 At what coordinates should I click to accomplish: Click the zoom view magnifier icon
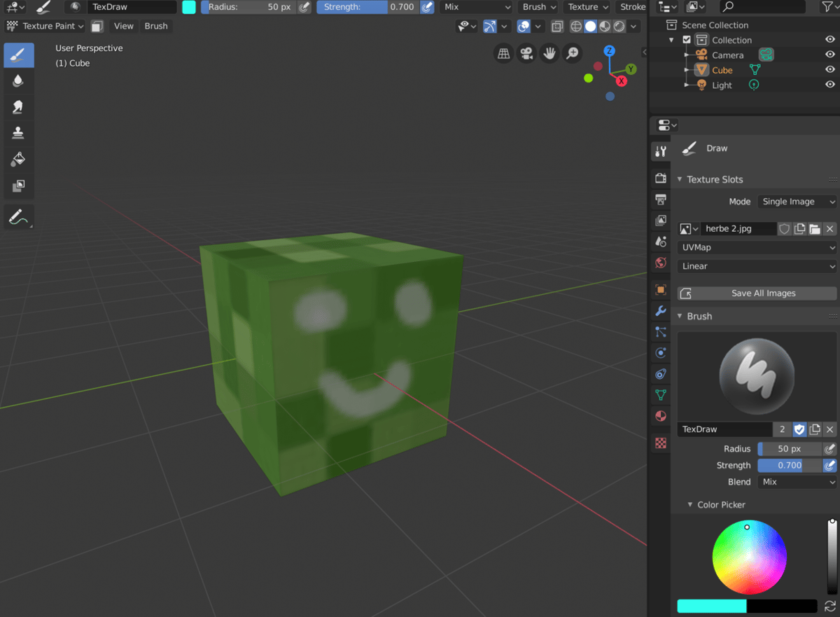573,53
